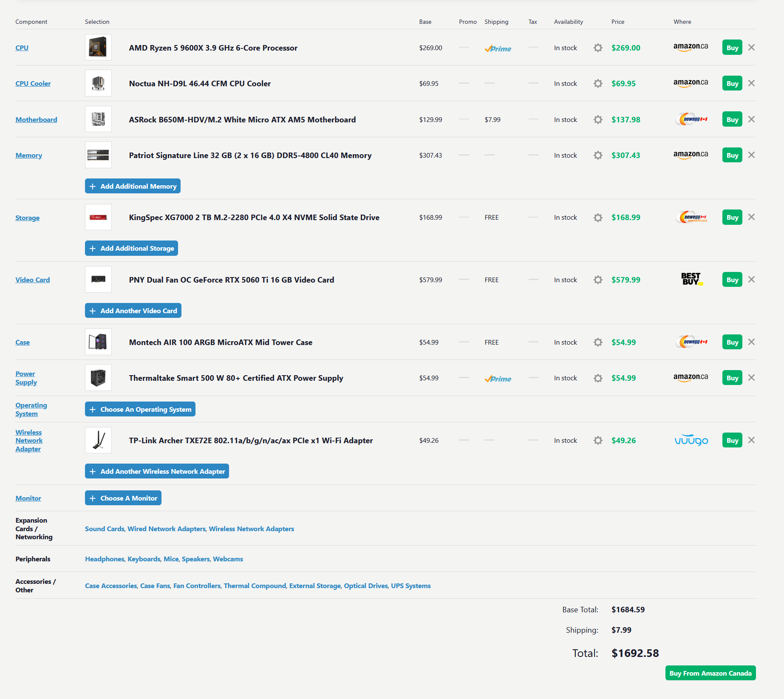Browse UPS Systems accessories
The image size is (784, 699).
coord(411,586)
